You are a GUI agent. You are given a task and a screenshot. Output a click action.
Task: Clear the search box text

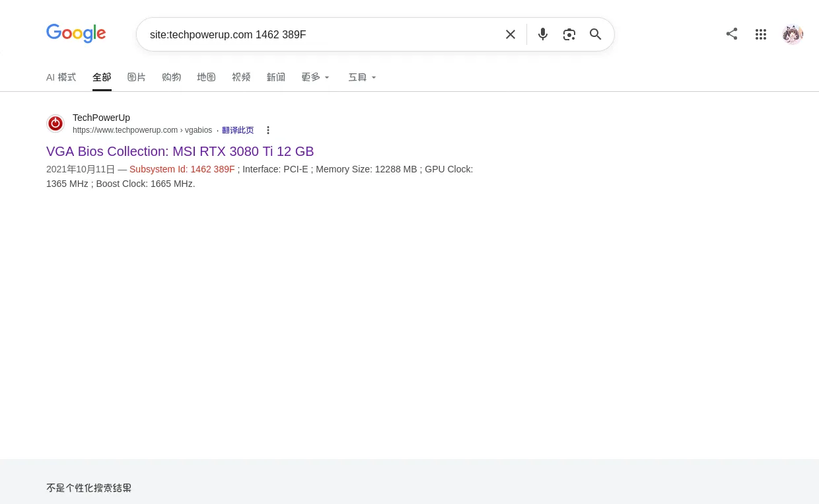click(x=511, y=34)
